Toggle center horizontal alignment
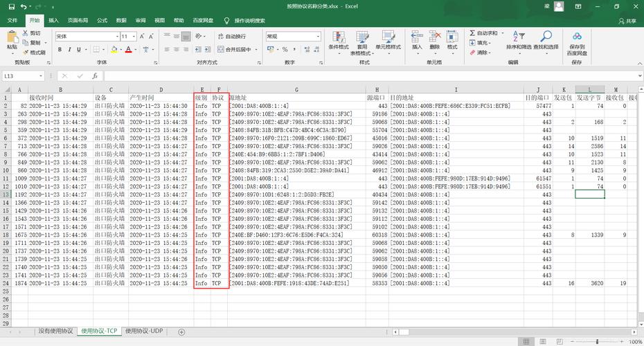 177,49
